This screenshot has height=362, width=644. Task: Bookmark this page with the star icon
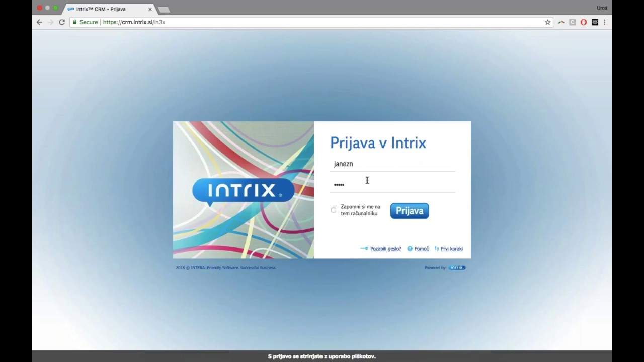point(547,22)
